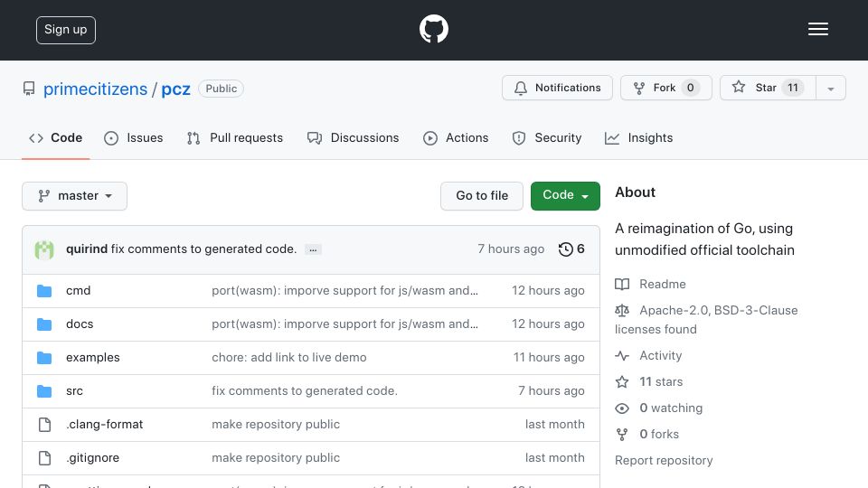Open the hamburger navigation menu
Image resolution: width=868 pixels, height=488 pixels.
pos(817,29)
